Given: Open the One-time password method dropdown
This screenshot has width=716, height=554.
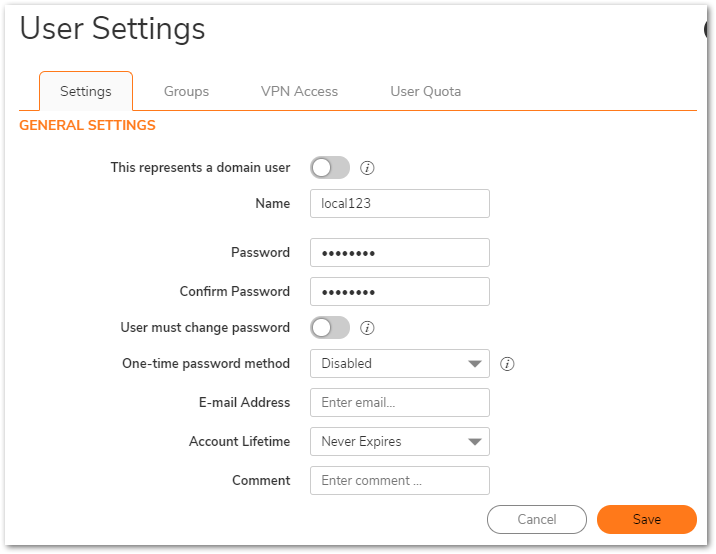Looking at the screenshot, I should (x=399, y=364).
